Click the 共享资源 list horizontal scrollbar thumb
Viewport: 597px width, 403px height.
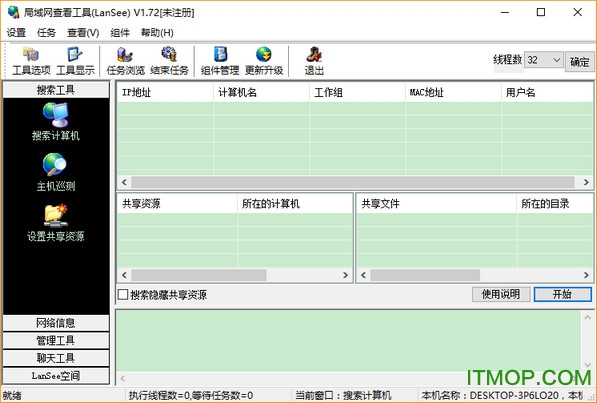tap(199, 275)
